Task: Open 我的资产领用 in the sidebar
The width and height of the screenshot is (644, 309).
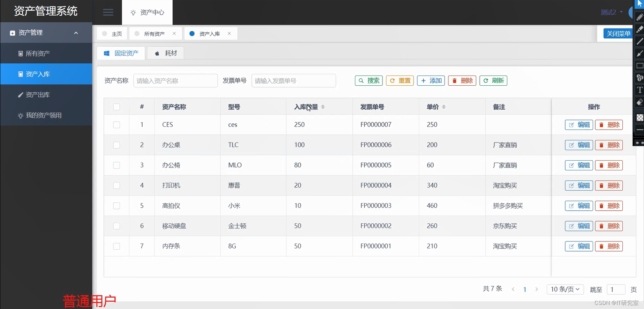Action: tap(46, 115)
